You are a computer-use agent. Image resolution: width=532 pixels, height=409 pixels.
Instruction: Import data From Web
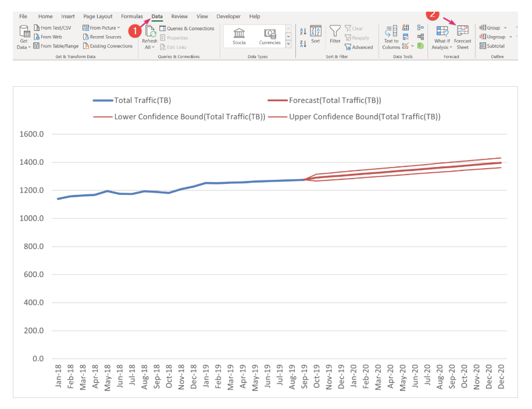[x=48, y=37]
